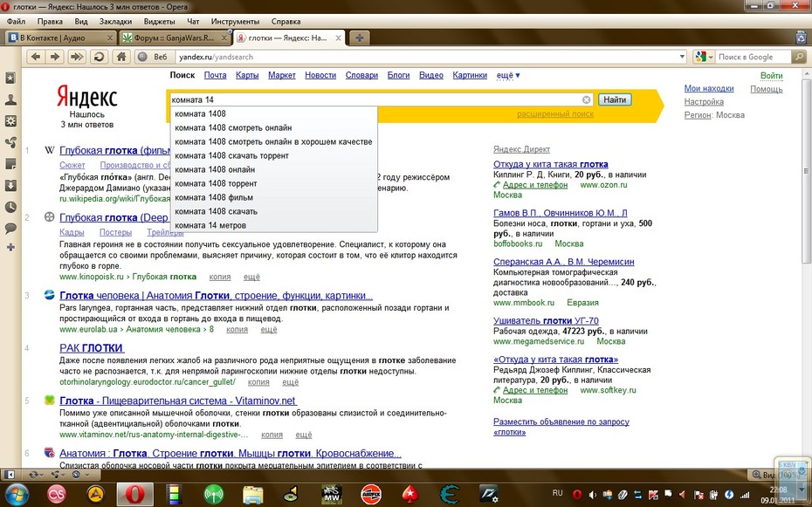Open the Notes panel in sidebar
The height and width of the screenshot is (507, 812).
pyautogui.click(x=10, y=164)
